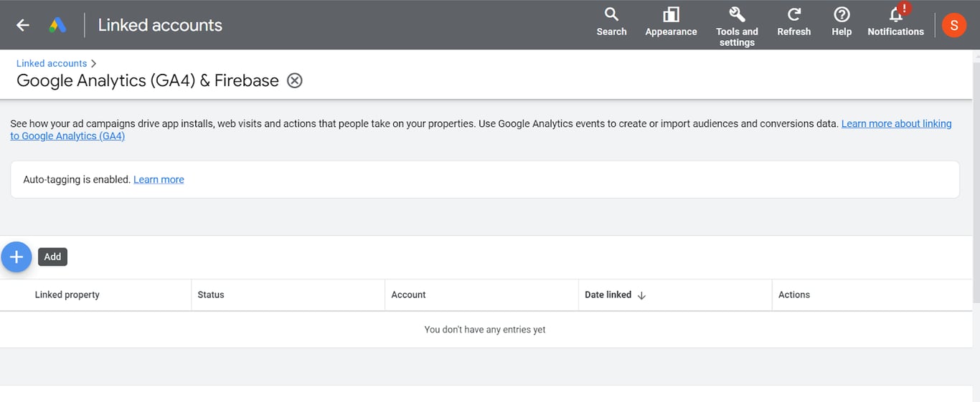Click the Actions column header
The image size is (980, 402).
coord(794,295)
